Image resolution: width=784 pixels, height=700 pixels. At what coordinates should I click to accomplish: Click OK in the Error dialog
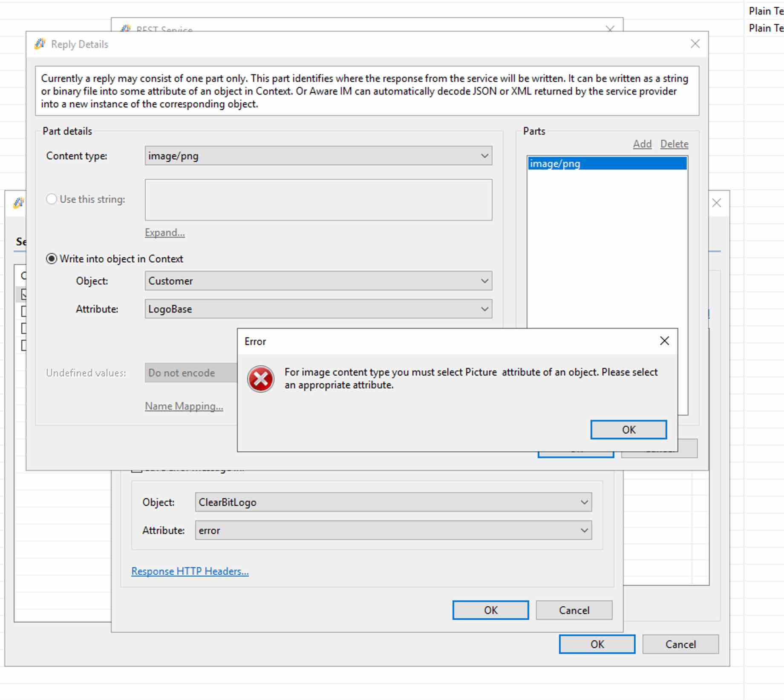(x=628, y=430)
